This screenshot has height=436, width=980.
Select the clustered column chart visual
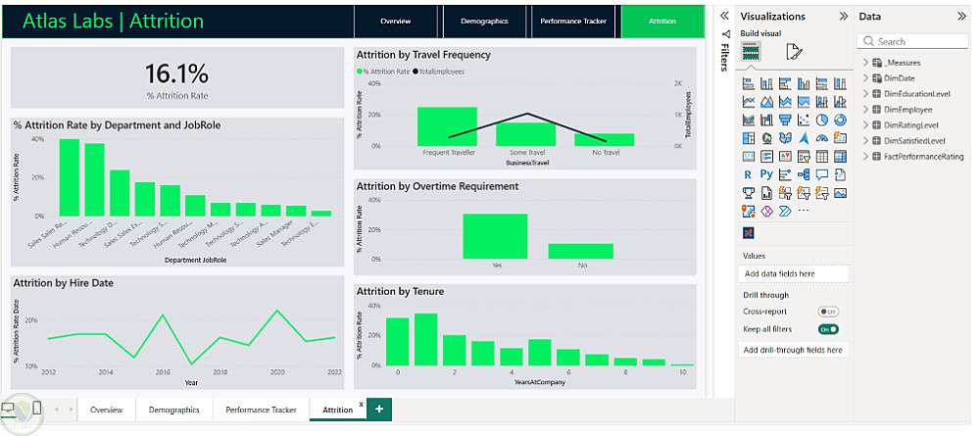click(804, 83)
